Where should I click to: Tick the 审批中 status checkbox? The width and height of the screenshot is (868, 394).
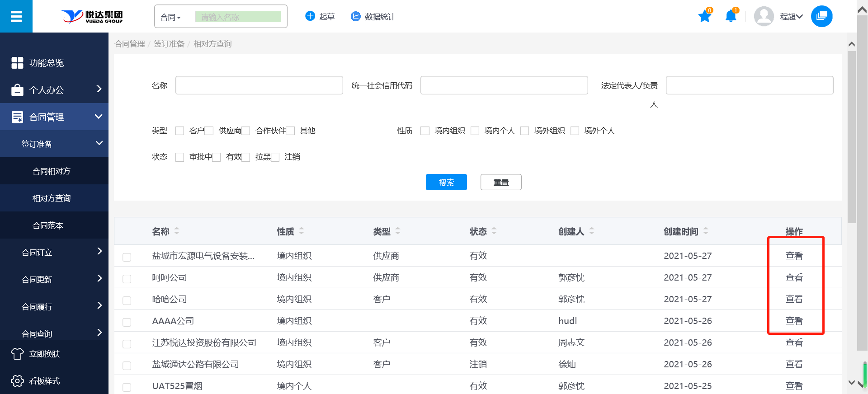pyautogui.click(x=180, y=157)
